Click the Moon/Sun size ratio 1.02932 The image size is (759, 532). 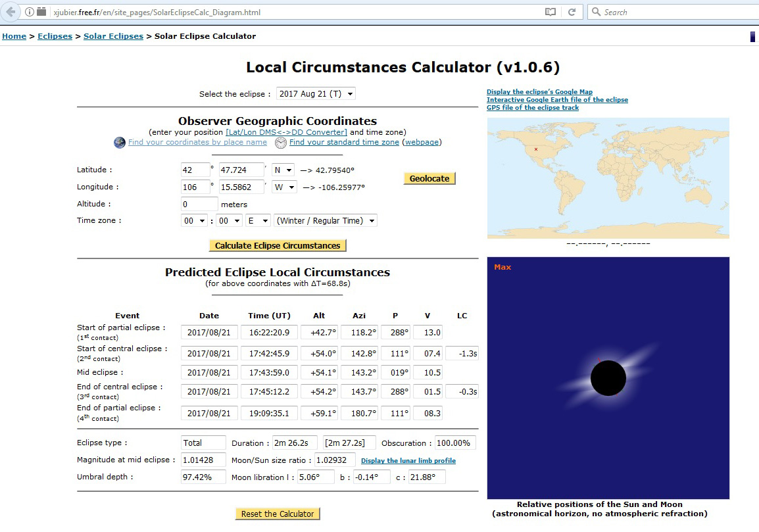[x=335, y=460]
